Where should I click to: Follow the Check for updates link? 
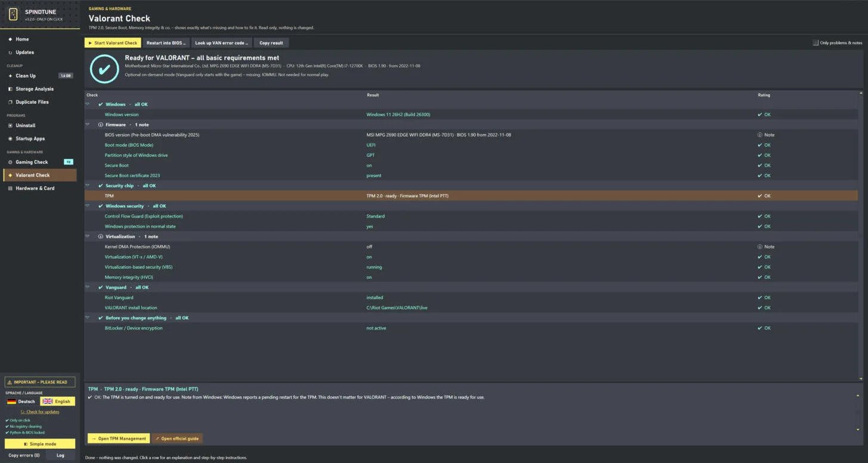[x=42, y=412]
